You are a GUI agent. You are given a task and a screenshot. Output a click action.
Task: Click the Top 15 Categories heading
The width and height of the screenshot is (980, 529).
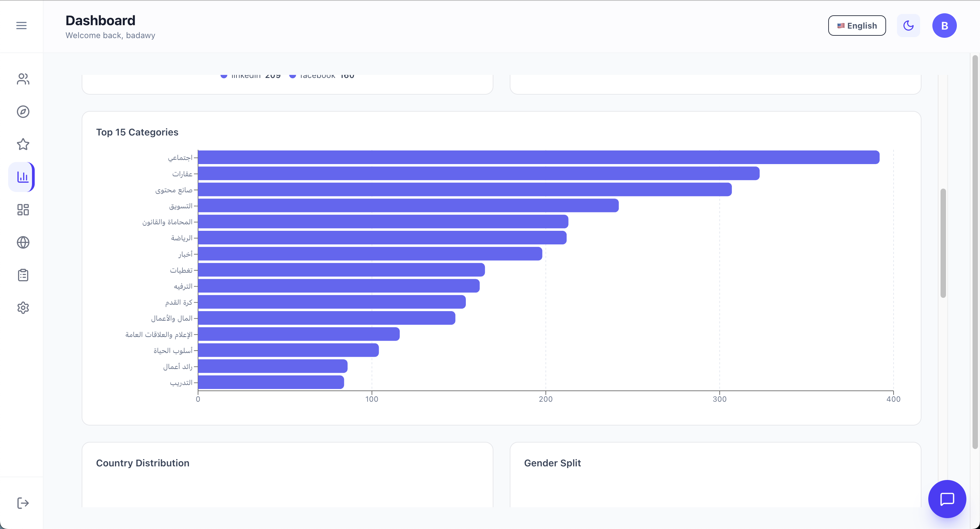(137, 132)
